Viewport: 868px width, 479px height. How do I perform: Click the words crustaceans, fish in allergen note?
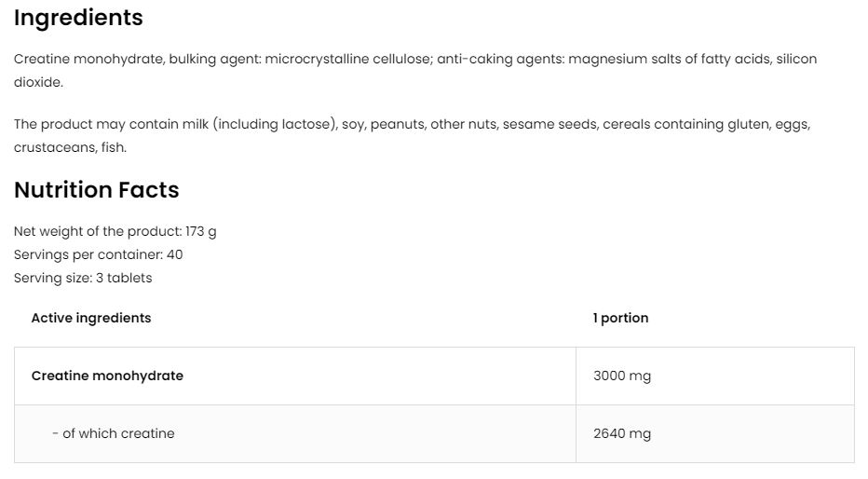[70, 147]
